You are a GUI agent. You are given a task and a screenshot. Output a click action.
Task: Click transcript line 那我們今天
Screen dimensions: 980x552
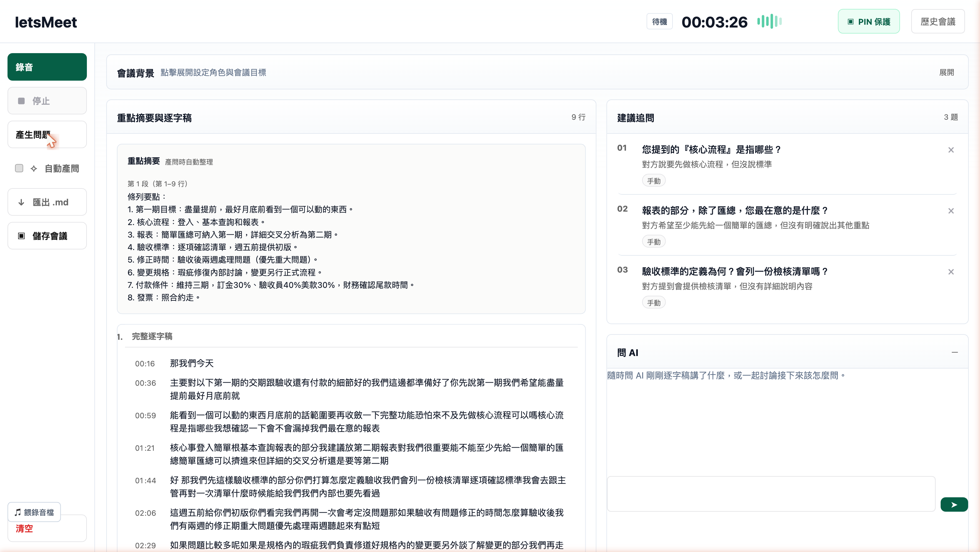click(x=192, y=363)
